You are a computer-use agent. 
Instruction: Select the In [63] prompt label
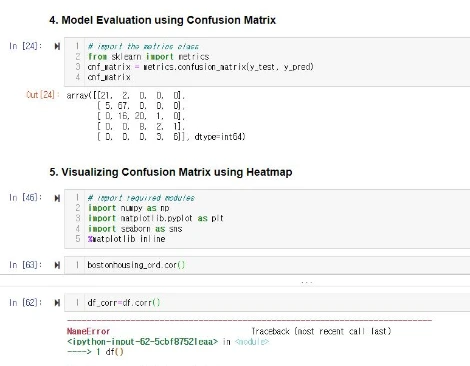point(26,265)
